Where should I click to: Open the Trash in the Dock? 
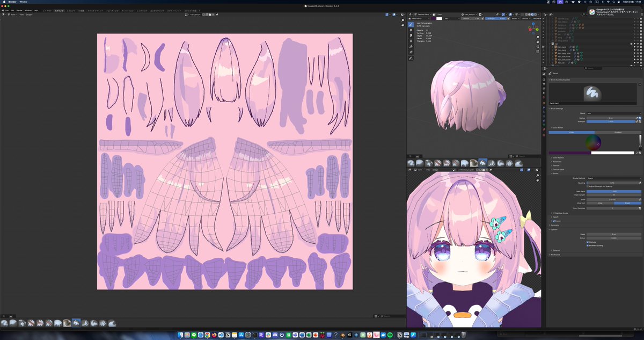(464, 334)
